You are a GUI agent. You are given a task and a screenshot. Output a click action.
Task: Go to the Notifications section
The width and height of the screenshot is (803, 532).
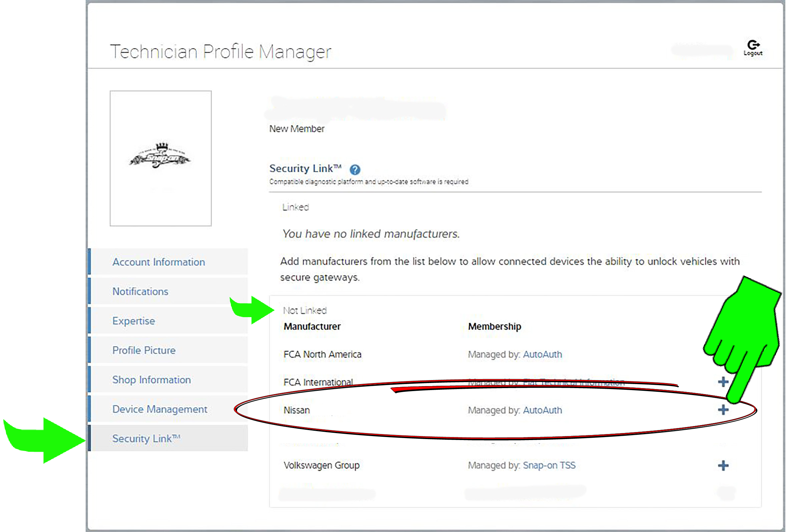(x=140, y=291)
